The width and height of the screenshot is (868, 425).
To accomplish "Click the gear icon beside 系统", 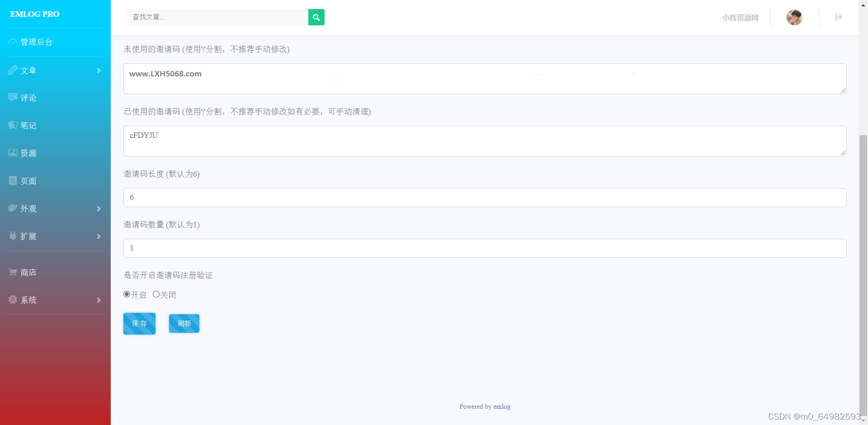I will coord(13,299).
